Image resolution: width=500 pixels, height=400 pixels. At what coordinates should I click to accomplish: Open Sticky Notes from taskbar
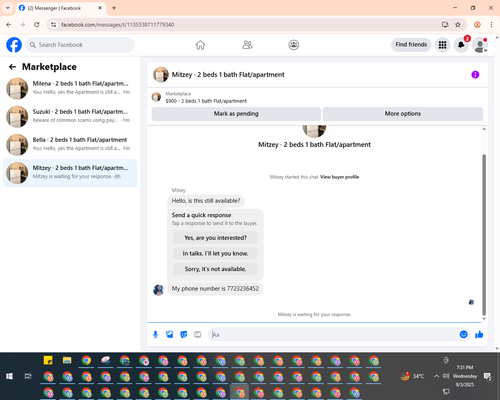(48, 360)
